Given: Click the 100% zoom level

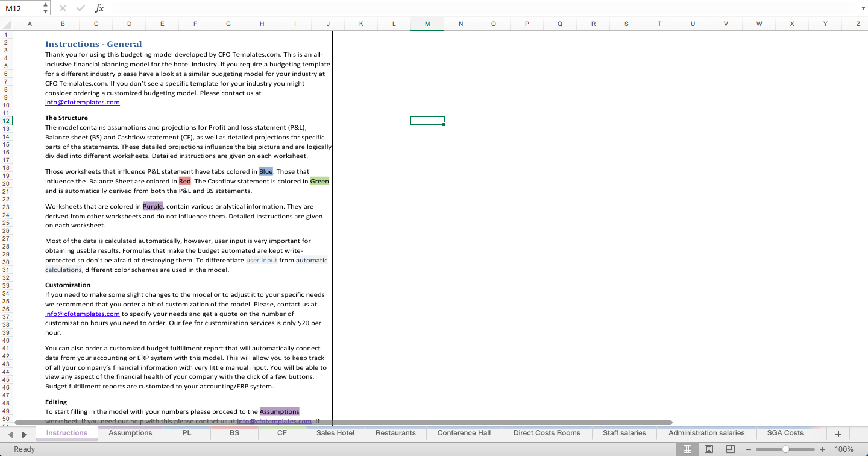Looking at the screenshot, I should click(844, 449).
